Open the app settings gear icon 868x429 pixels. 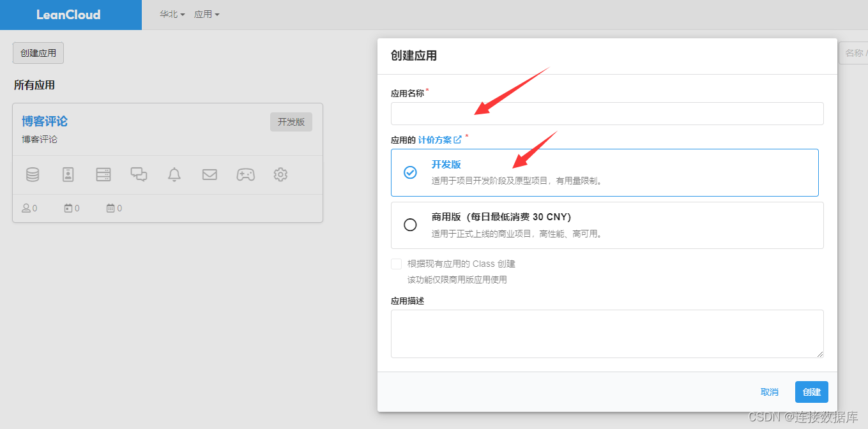[280, 174]
